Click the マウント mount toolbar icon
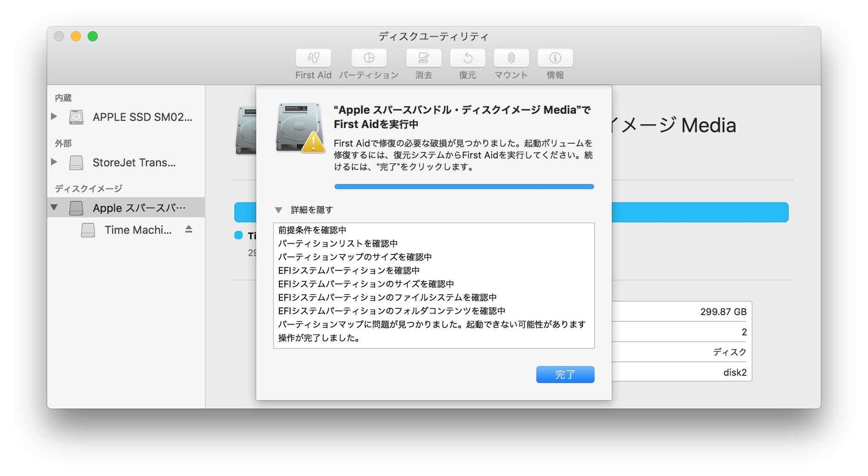Screen dimensions: 868x476 pos(511,58)
